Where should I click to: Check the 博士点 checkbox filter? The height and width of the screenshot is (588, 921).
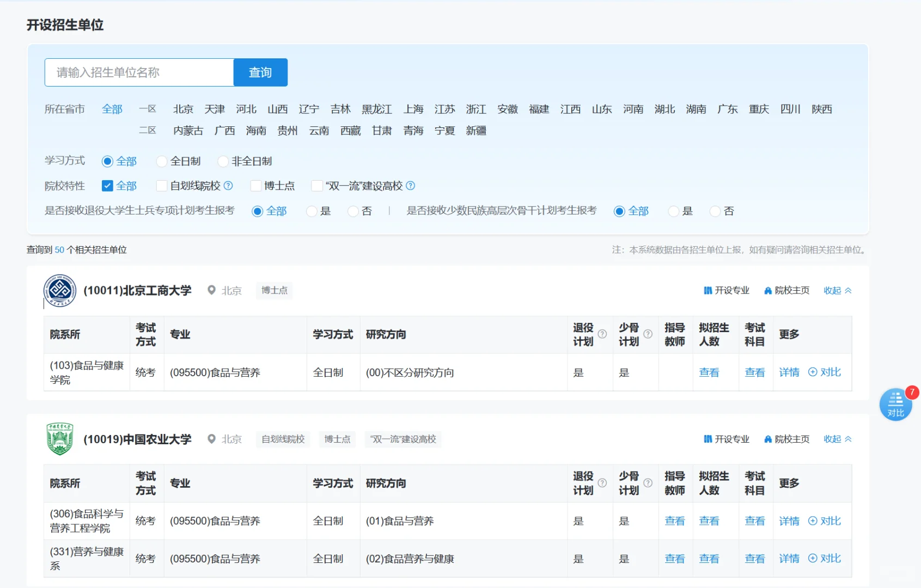[255, 186]
